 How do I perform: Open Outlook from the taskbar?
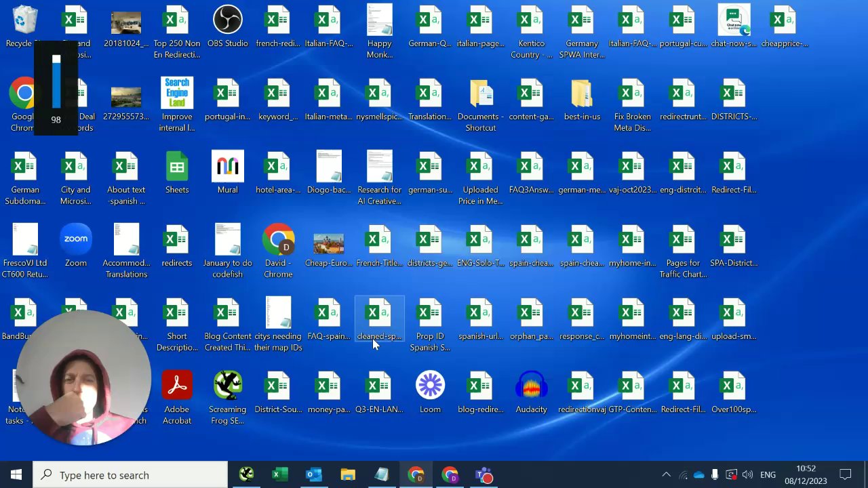click(x=313, y=475)
